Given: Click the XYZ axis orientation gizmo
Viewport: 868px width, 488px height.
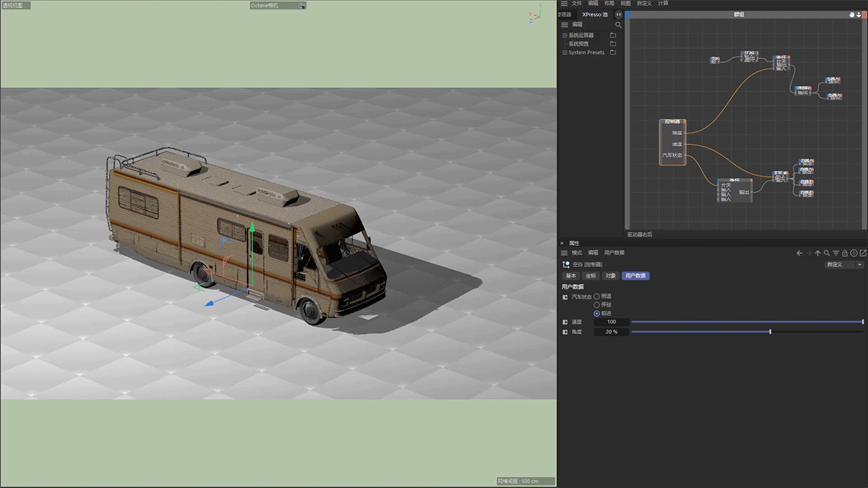Looking at the screenshot, I should [535, 15].
